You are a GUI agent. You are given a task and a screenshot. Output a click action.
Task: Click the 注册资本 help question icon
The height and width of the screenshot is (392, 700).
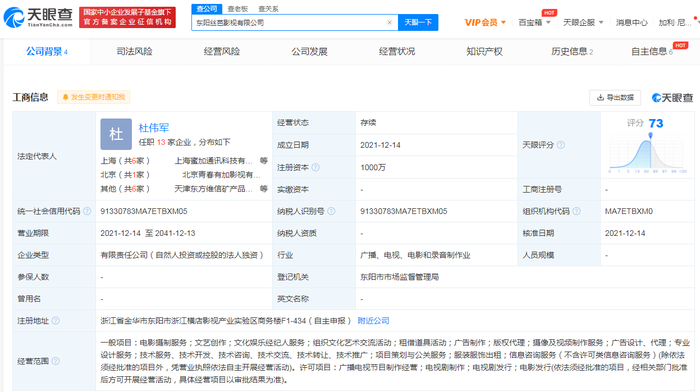(316, 167)
